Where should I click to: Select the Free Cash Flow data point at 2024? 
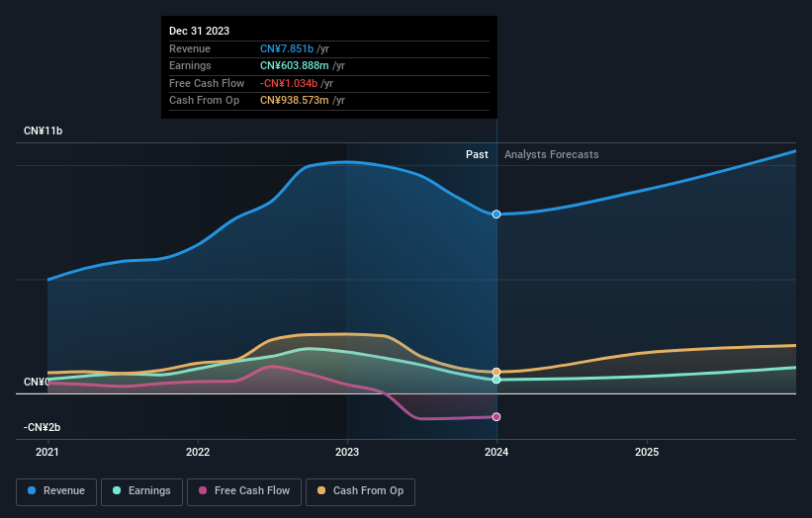[x=496, y=417]
